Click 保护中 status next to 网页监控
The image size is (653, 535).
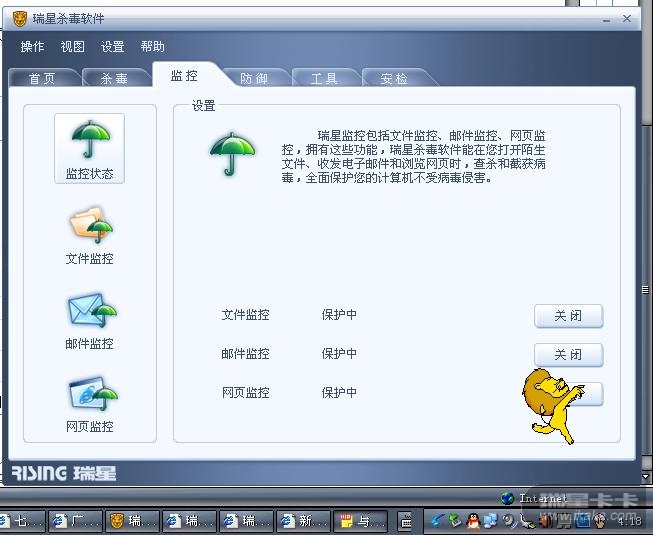tap(339, 393)
